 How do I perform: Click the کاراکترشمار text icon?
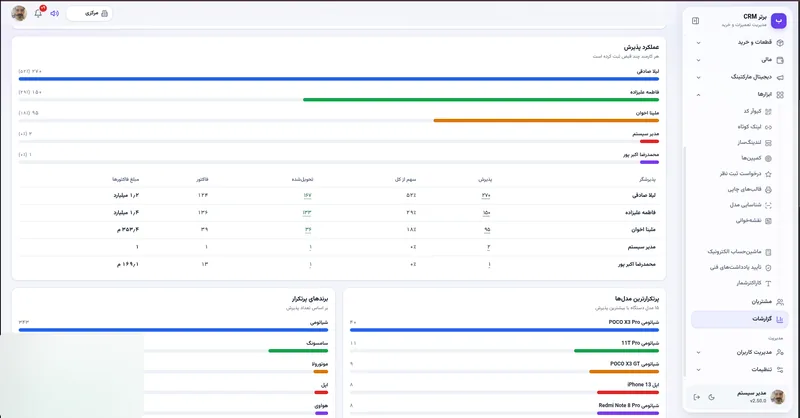768,283
